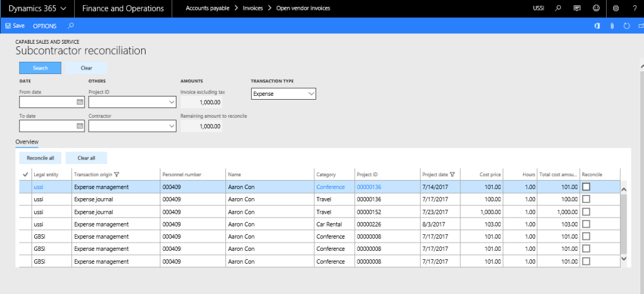
Task: Click the attachments paperclip icon
Action: click(x=612, y=26)
